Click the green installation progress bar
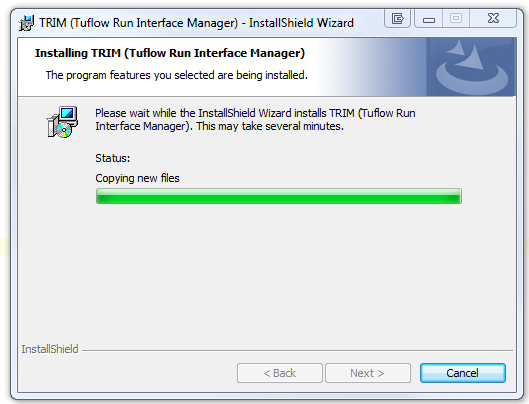 pos(279,196)
